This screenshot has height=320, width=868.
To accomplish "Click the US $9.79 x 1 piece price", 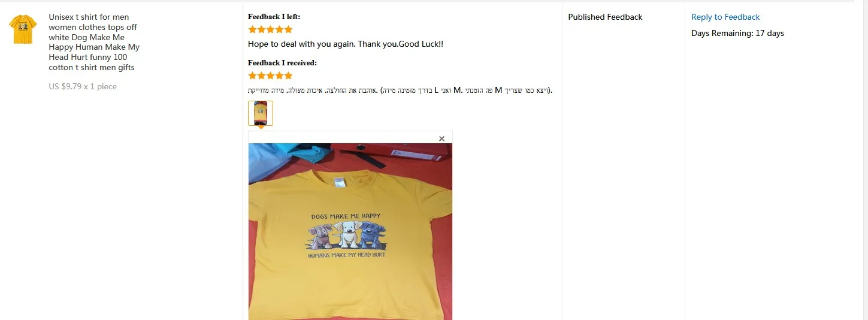I will click(83, 86).
